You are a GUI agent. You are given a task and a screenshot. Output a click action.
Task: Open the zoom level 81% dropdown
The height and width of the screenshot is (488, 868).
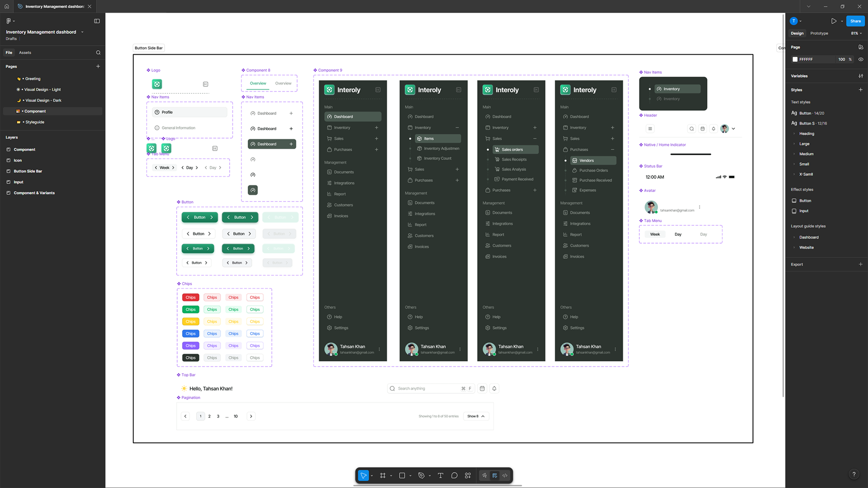(856, 33)
